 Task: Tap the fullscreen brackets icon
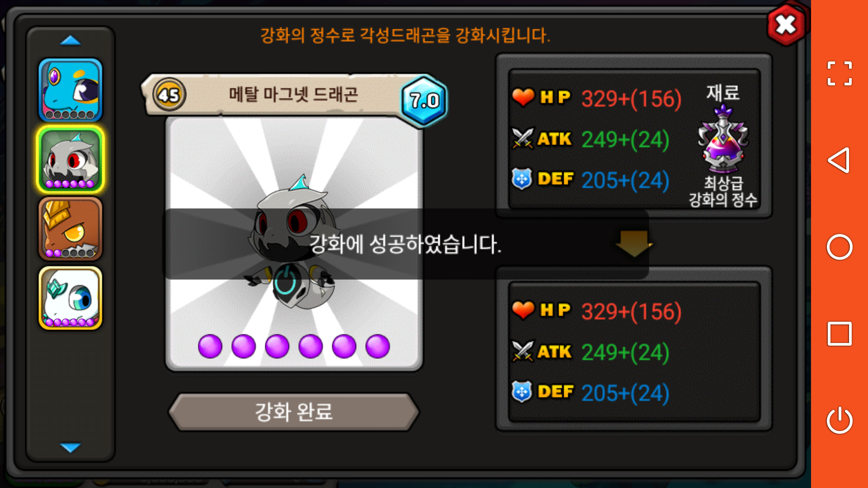pyautogui.click(x=840, y=73)
